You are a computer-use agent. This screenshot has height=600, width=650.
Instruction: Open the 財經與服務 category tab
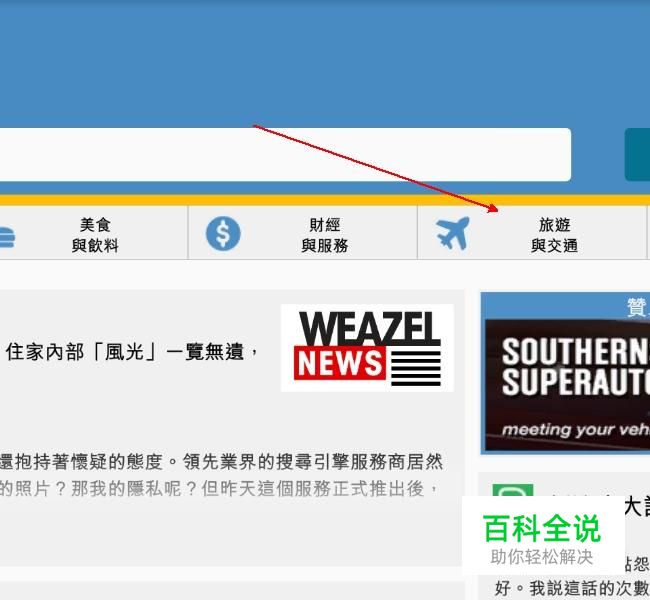pyautogui.click(x=303, y=233)
